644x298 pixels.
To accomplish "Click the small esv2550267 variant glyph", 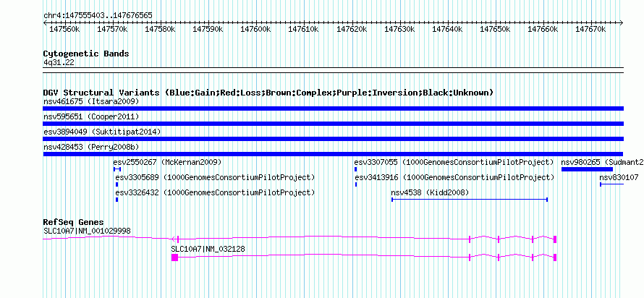I will (117, 169).
